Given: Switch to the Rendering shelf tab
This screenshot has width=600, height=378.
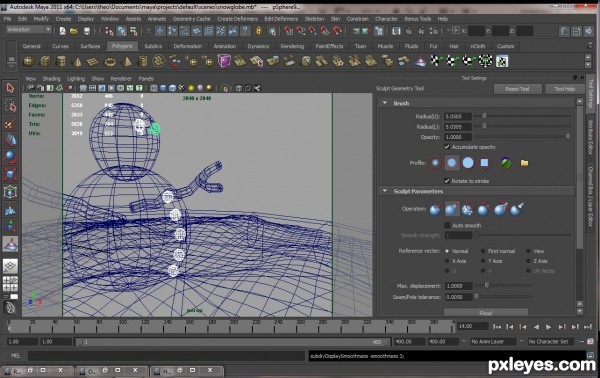Looking at the screenshot, I should (x=292, y=46).
